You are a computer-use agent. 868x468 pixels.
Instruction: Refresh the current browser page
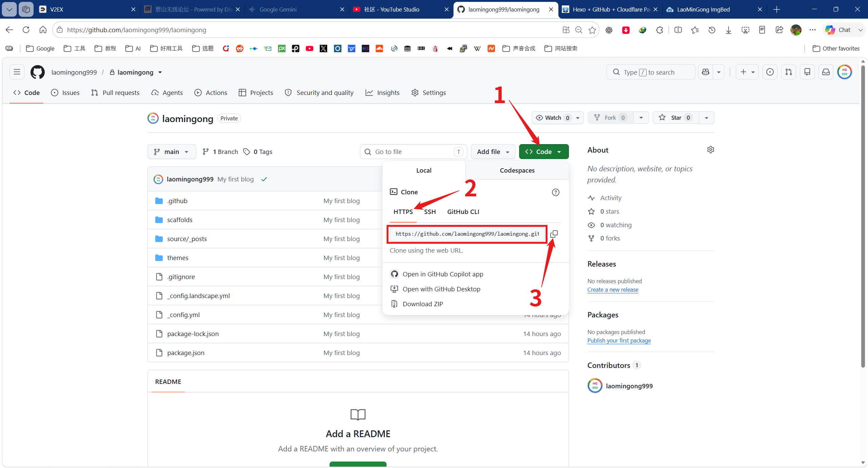(26, 30)
